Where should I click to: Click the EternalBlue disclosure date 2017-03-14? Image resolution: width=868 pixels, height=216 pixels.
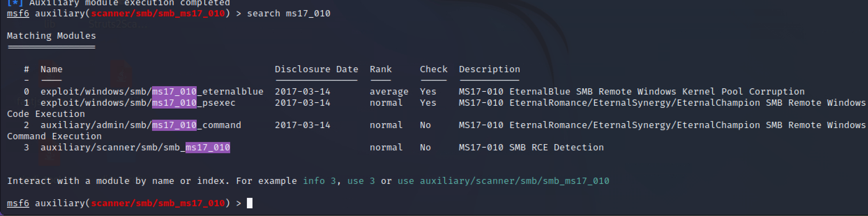[302, 92]
